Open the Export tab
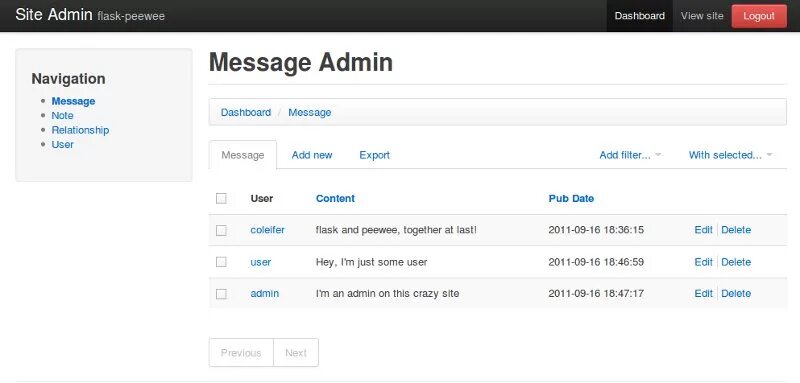The height and width of the screenshot is (383, 800). (374, 155)
